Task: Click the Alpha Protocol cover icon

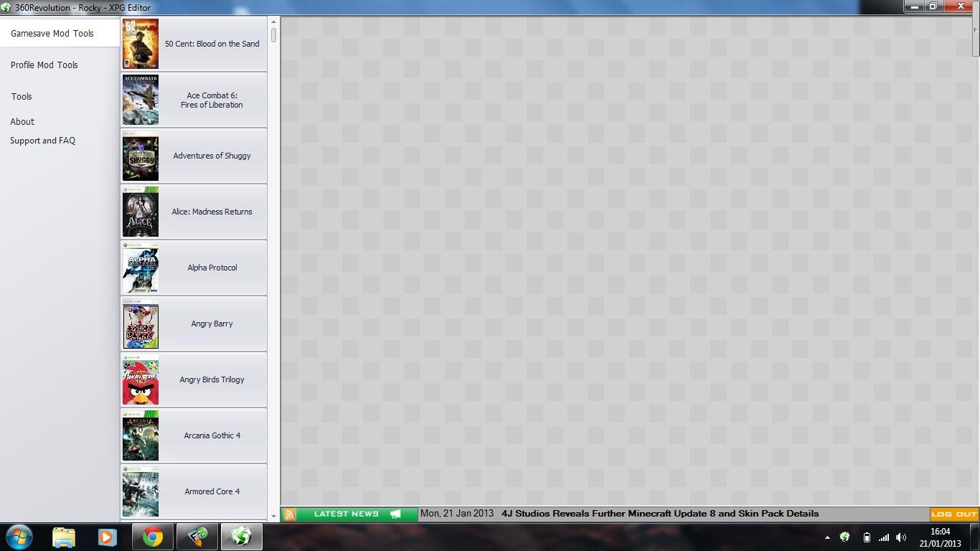Action: click(140, 268)
